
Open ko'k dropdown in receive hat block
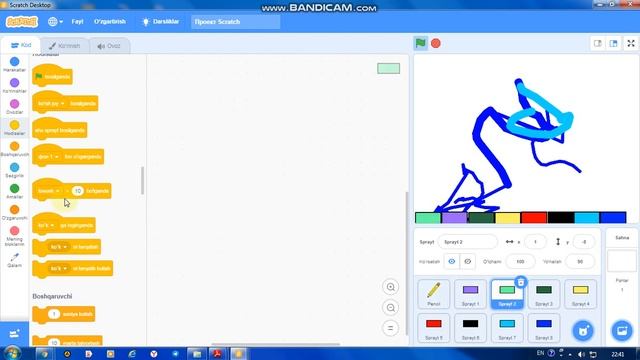[x=46, y=225]
